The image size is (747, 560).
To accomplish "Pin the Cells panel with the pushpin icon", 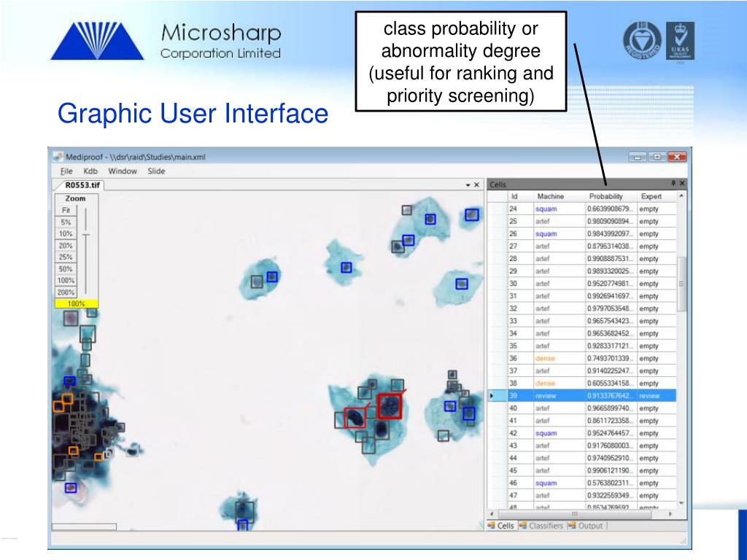I will [673, 183].
